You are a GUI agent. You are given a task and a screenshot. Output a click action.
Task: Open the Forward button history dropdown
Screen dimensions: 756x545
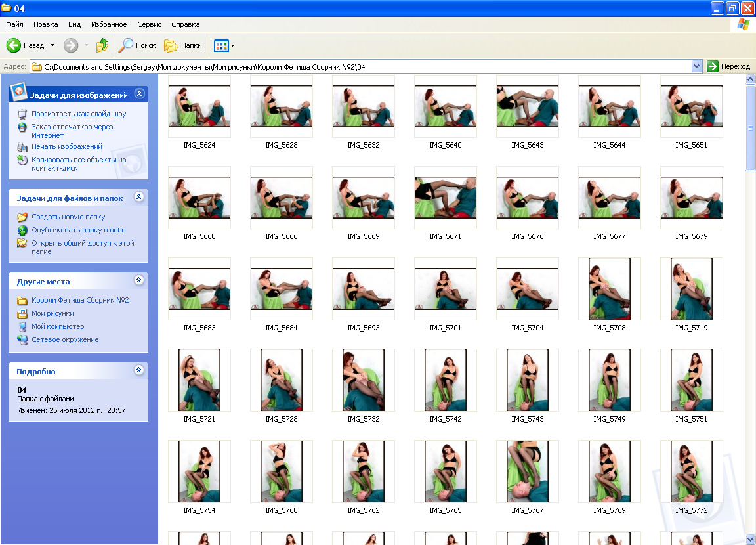[x=87, y=45]
